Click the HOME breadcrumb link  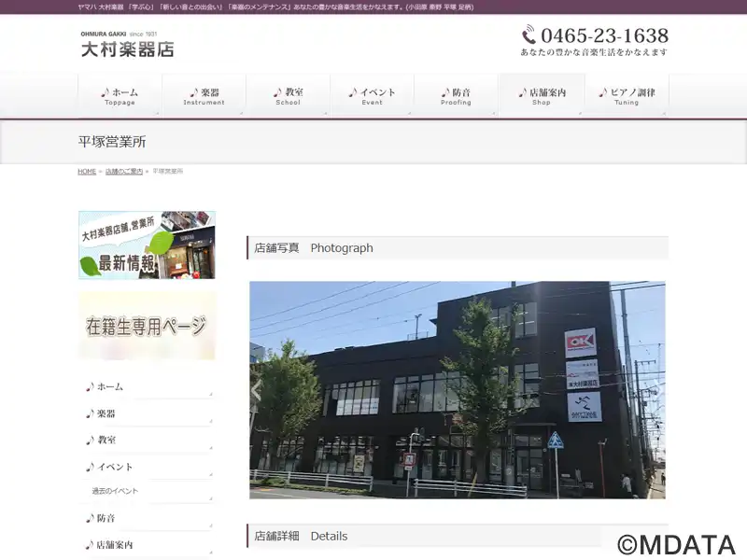pyautogui.click(x=87, y=172)
